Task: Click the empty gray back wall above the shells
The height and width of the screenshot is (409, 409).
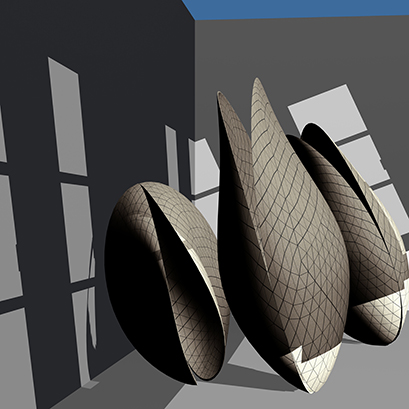Action: click(x=300, y=50)
